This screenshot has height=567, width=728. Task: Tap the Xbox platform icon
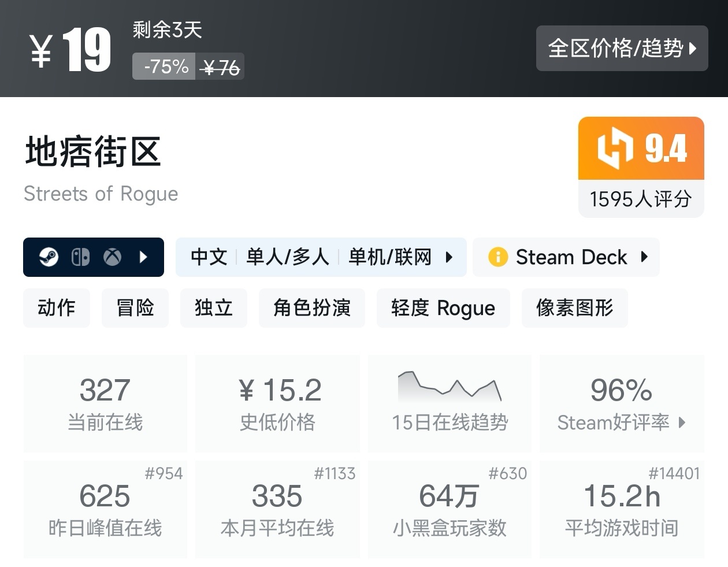pos(113,257)
